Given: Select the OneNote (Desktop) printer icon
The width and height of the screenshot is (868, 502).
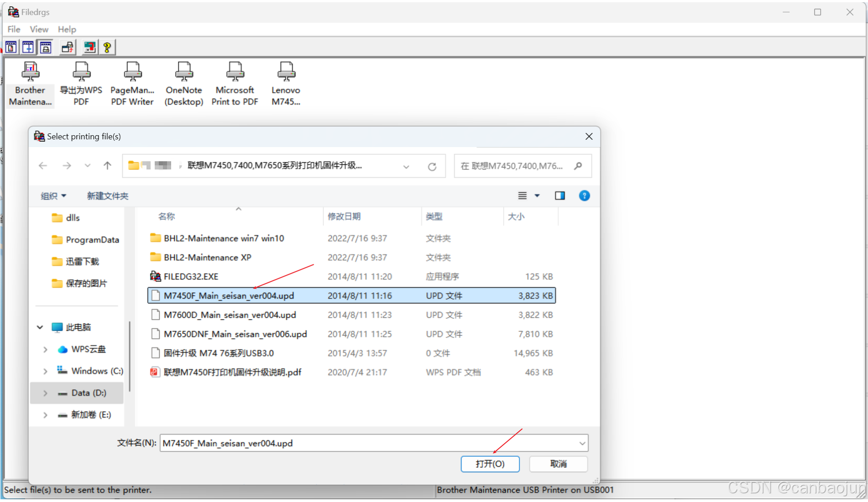Looking at the screenshot, I should [184, 85].
